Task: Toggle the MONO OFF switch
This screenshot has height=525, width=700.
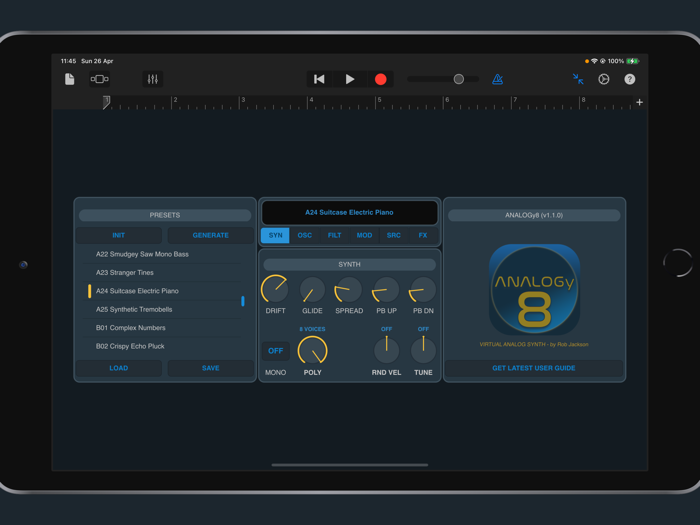Action: pos(275,351)
